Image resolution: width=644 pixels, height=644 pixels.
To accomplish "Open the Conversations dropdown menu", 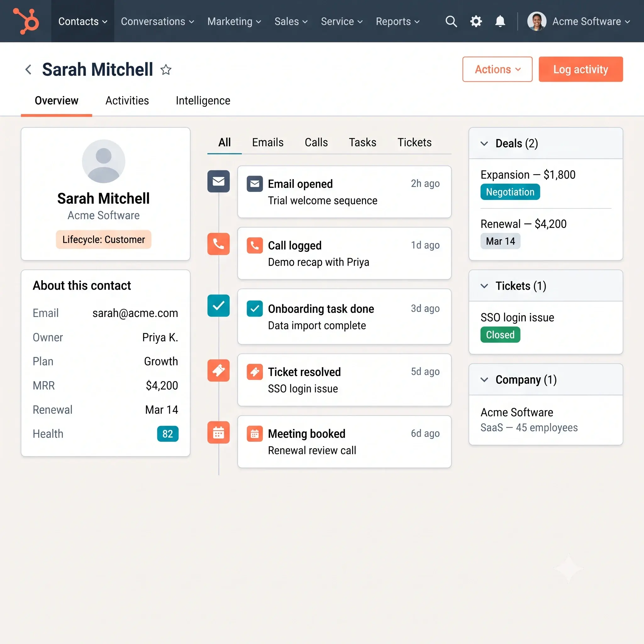I will [x=157, y=21].
